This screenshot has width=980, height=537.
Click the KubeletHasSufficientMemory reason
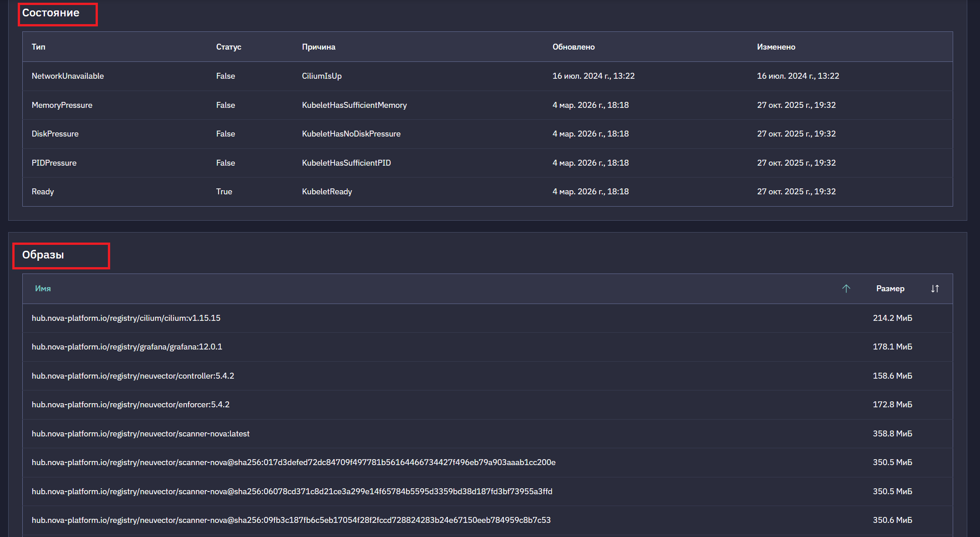354,105
